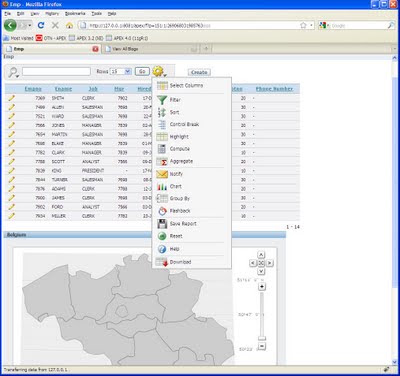Focus the report search text field
This screenshot has width=400, height=376.
tap(56, 71)
